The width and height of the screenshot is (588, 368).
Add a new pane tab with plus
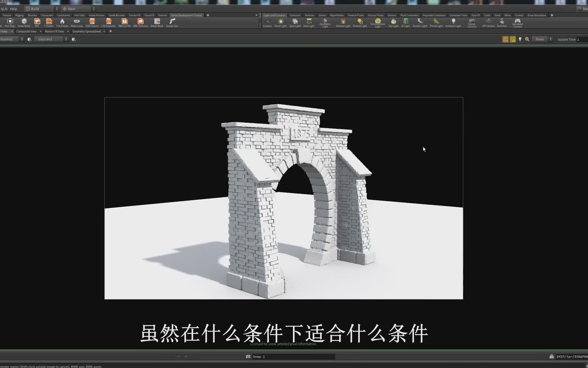tap(111, 31)
